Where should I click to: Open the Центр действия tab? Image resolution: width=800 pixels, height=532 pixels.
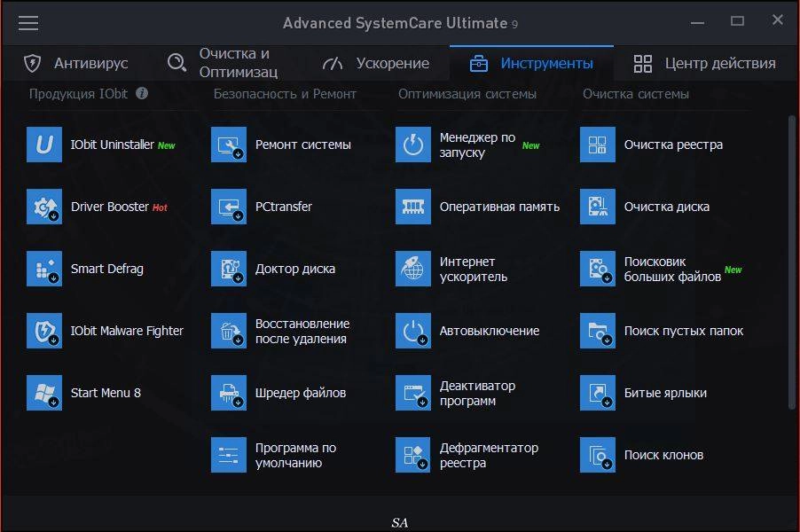pyautogui.click(x=704, y=63)
